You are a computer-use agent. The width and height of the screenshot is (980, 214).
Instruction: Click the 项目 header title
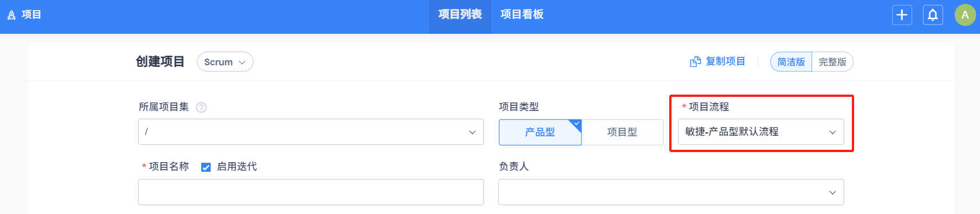click(31, 15)
